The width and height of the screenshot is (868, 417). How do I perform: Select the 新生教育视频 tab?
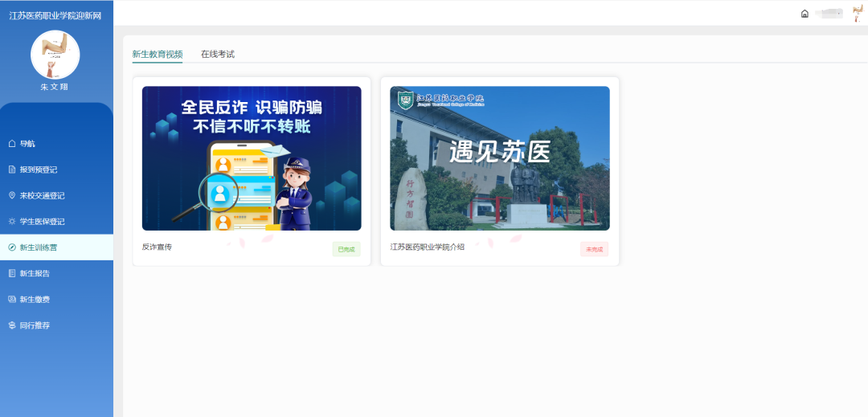[157, 54]
